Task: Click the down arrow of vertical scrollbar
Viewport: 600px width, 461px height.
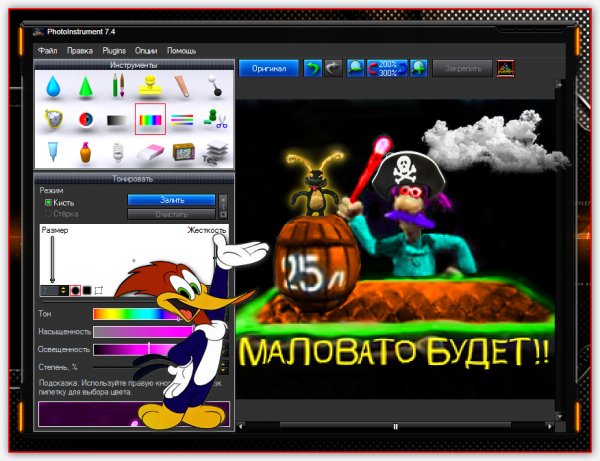Action: coord(559,415)
